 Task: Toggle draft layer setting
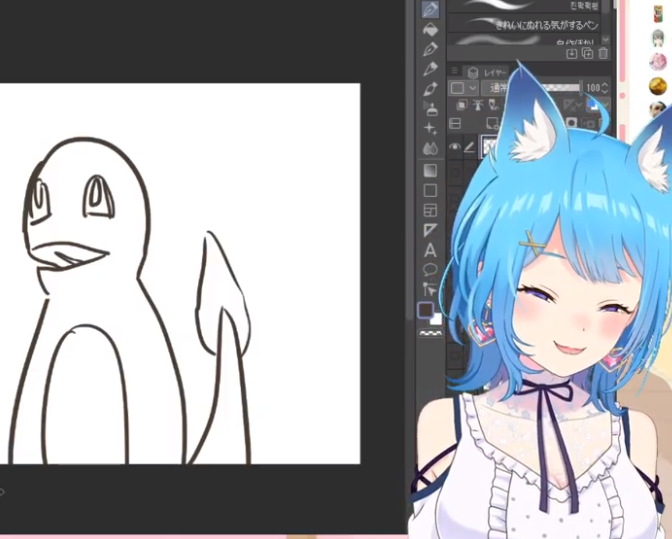click(x=494, y=105)
